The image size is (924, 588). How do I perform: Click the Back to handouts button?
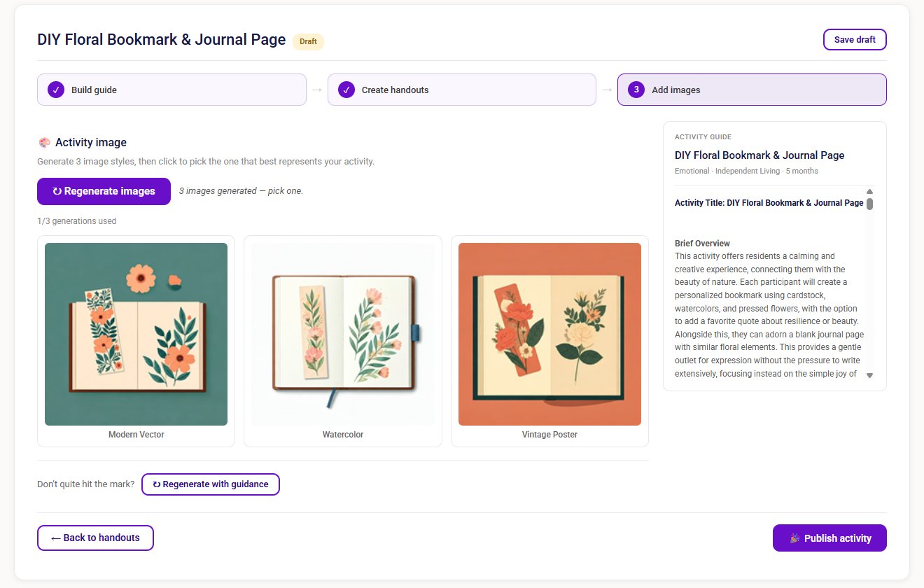pyautogui.click(x=95, y=538)
